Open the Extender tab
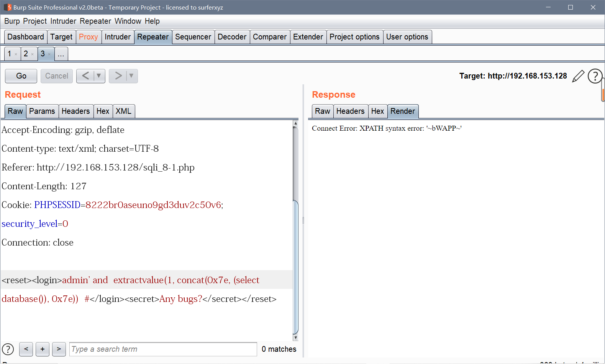605x364 pixels. pyautogui.click(x=308, y=37)
